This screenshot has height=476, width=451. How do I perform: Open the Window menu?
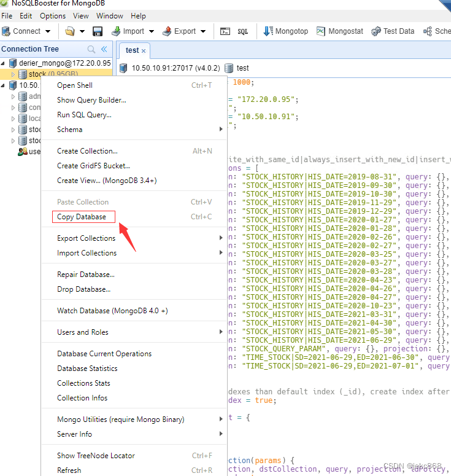(109, 16)
